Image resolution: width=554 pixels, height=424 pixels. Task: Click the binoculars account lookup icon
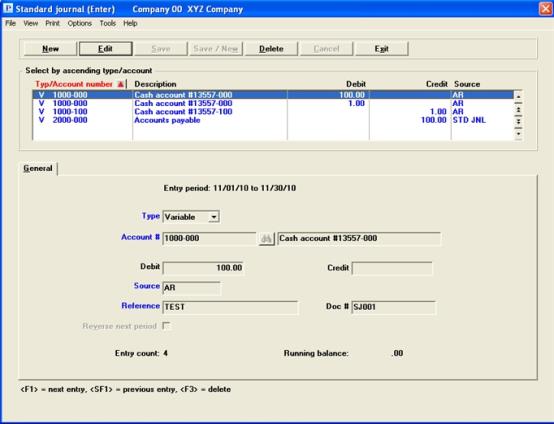[266, 239]
